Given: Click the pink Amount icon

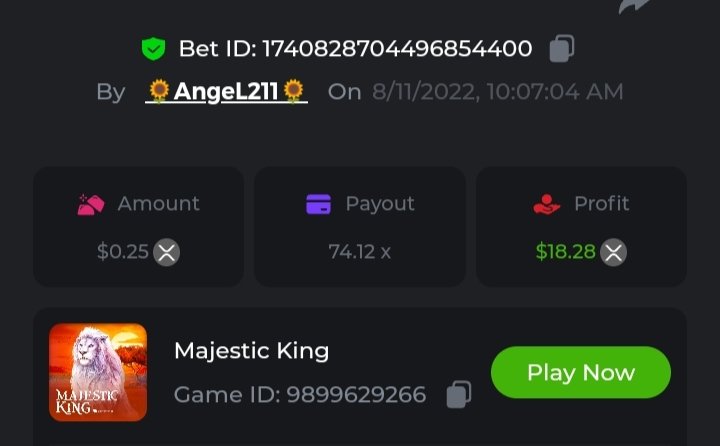Looking at the screenshot, I should click(x=91, y=204).
